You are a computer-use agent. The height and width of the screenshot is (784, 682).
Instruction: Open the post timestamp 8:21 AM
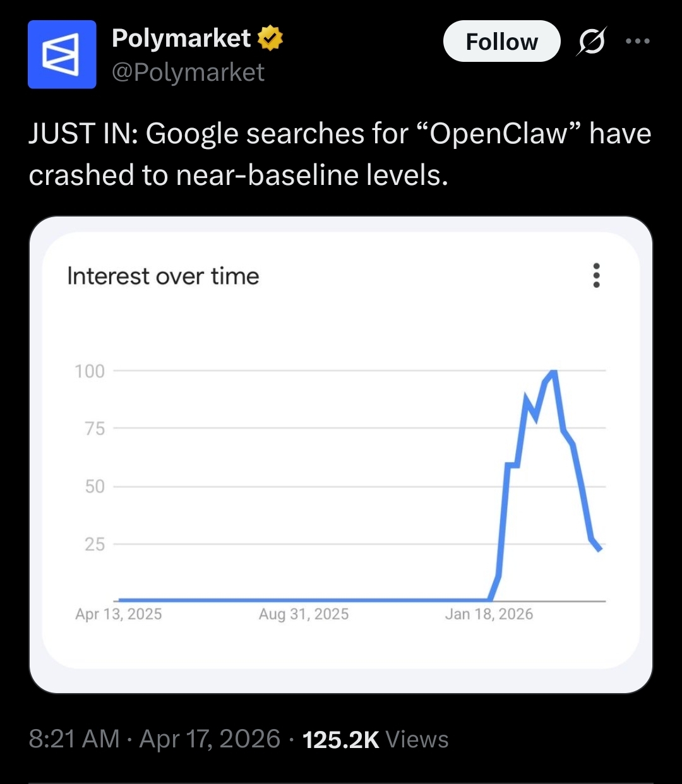point(74,739)
